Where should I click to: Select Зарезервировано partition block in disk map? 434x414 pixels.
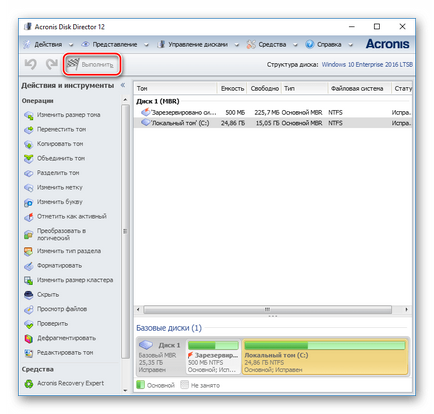213,357
